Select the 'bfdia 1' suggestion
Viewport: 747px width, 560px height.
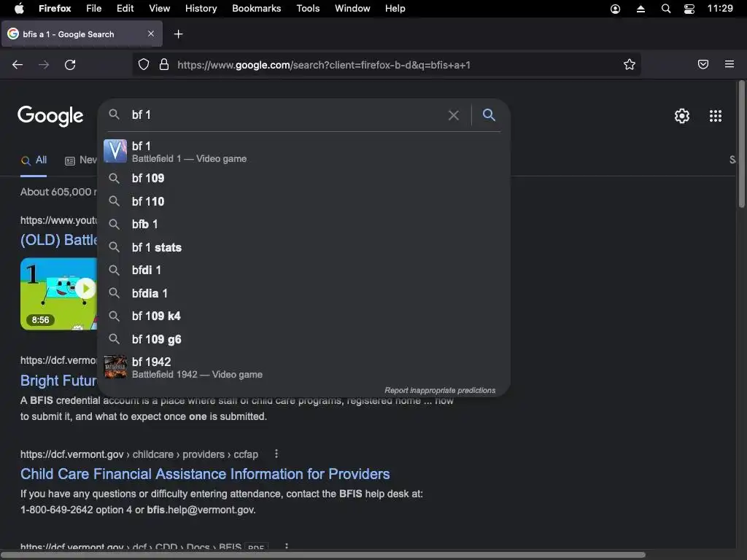[x=303, y=293]
